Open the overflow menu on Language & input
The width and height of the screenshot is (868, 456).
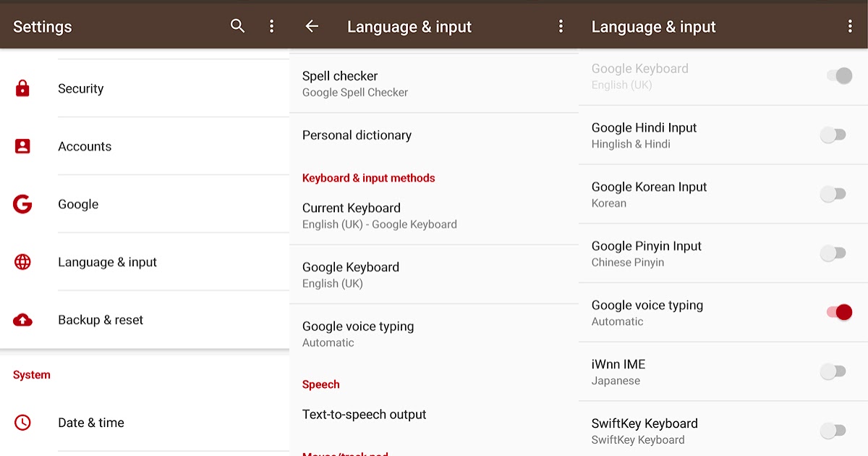[561, 25]
